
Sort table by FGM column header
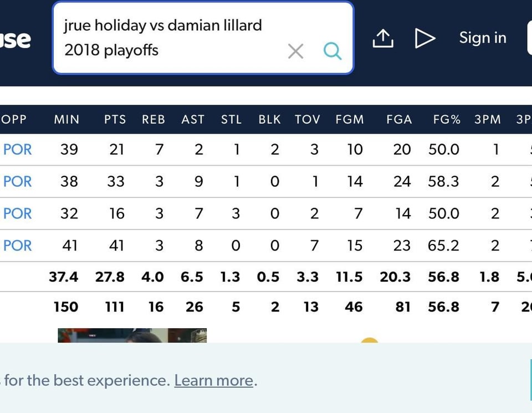(350, 119)
